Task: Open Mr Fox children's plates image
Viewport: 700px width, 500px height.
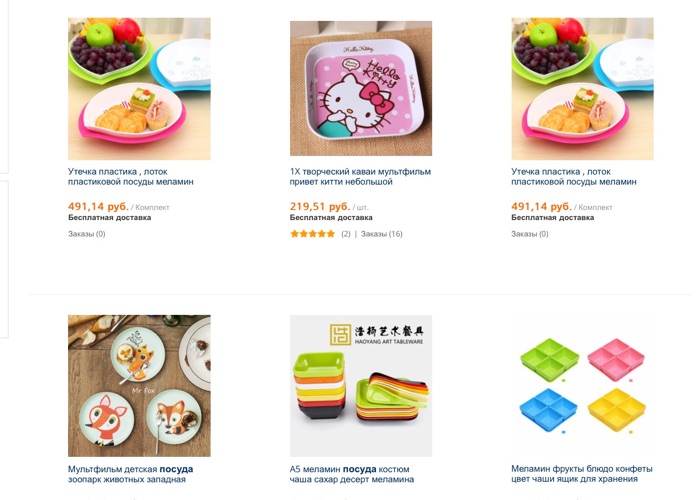Action: (139, 386)
